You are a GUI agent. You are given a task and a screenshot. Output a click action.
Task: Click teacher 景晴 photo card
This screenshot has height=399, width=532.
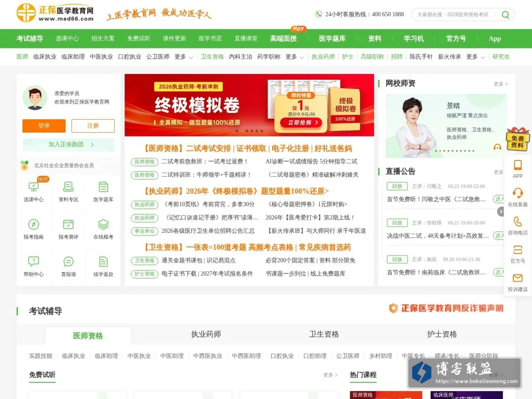click(446, 126)
